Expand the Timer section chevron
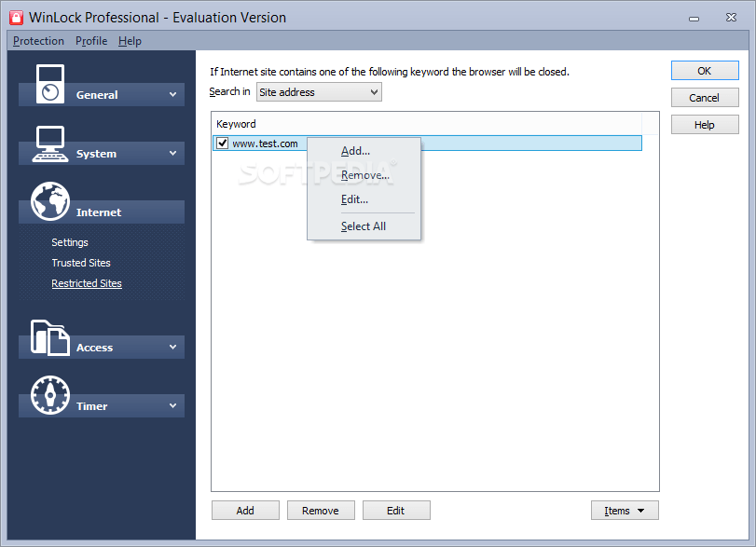Image resolution: width=756 pixels, height=547 pixels. click(x=171, y=405)
